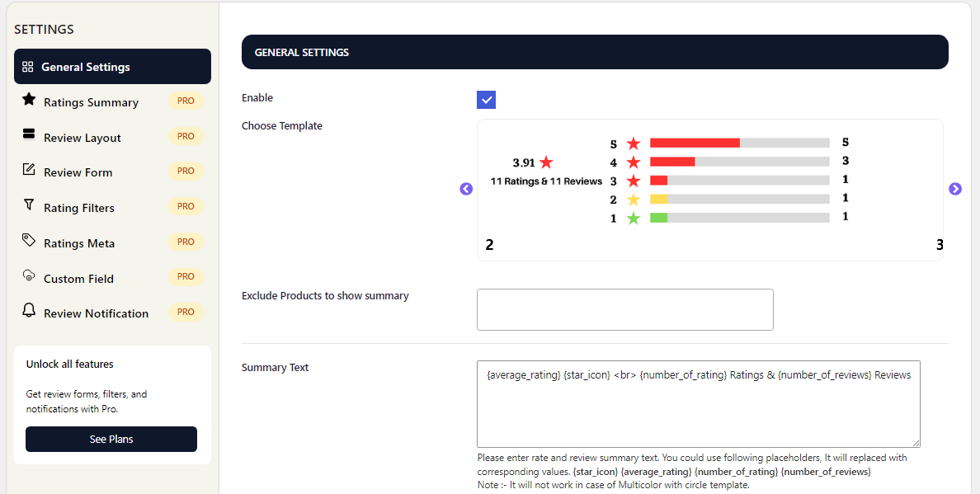
Task: Click PRO badge next to Review Form
Action: 186,171
